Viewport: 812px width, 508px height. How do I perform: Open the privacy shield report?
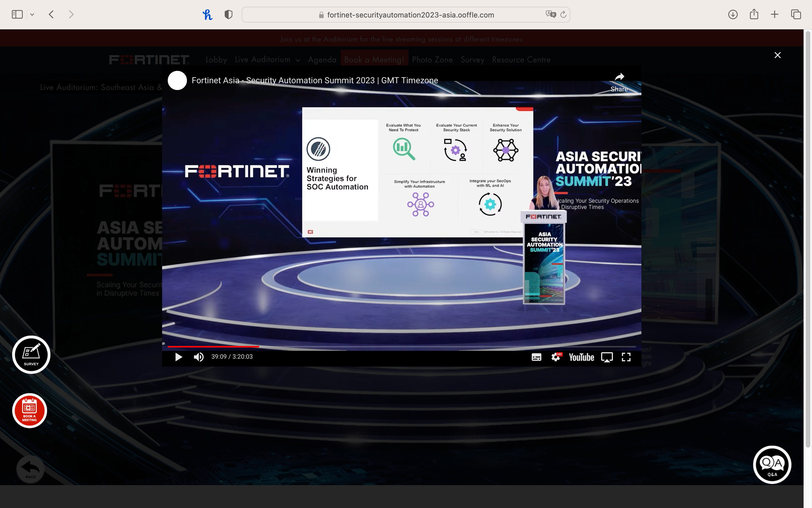[228, 14]
